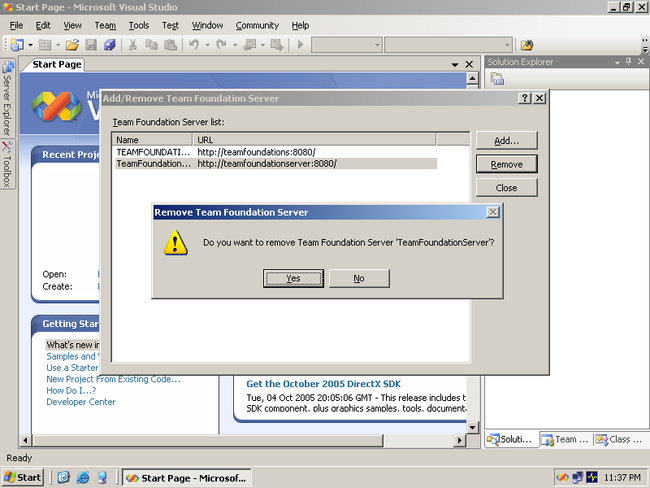Expand the Add New Item dropdown arrow
Screen dimensions: 650x488
58,45
